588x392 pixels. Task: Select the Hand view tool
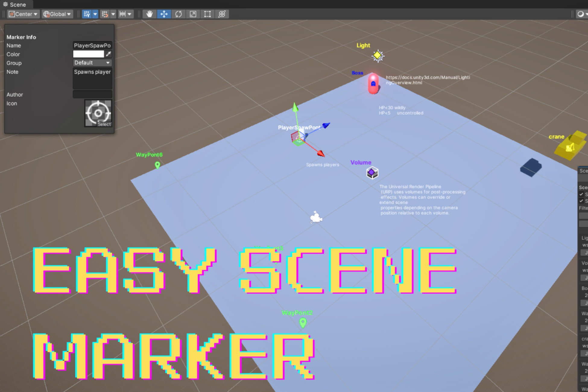150,14
